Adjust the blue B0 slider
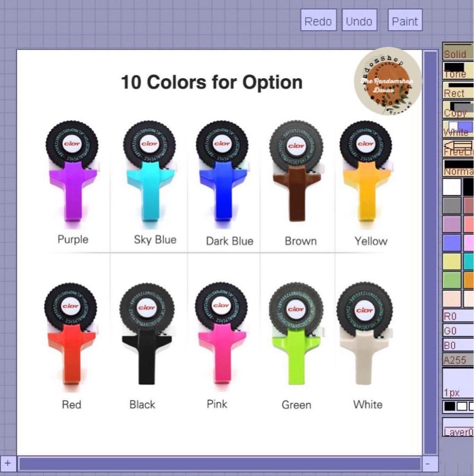 (x=458, y=345)
